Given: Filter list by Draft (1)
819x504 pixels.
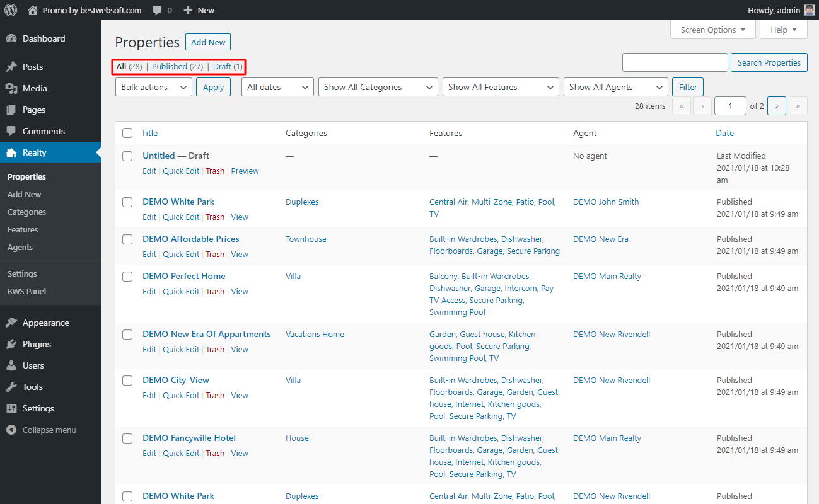Looking at the screenshot, I should [x=228, y=66].
